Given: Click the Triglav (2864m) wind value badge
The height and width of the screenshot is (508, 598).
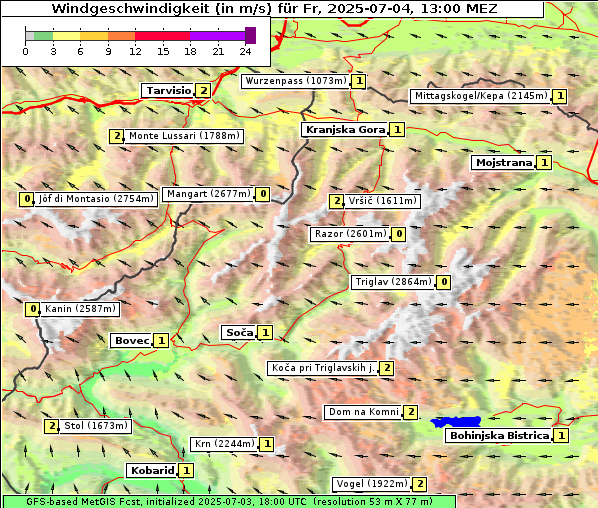Looking at the screenshot, I should (444, 282).
